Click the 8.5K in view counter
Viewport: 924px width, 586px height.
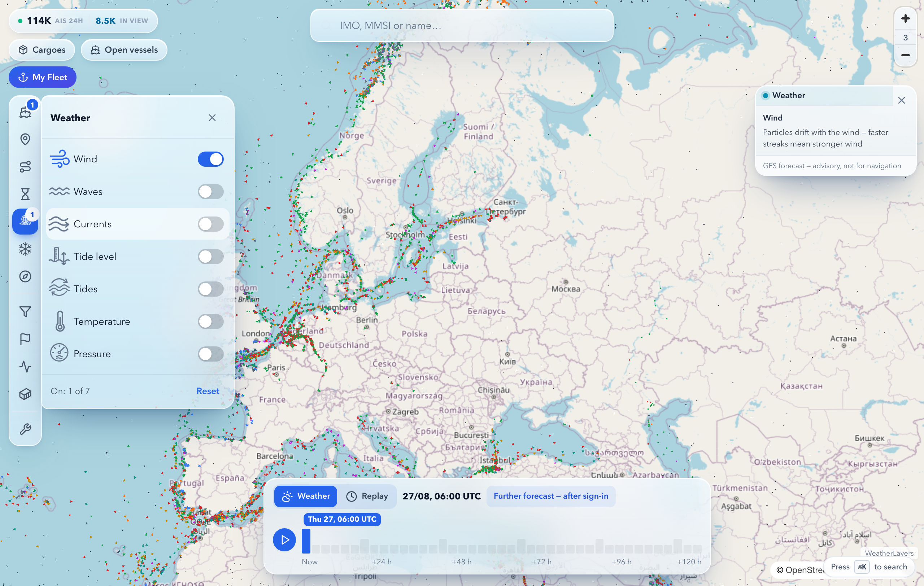(122, 21)
